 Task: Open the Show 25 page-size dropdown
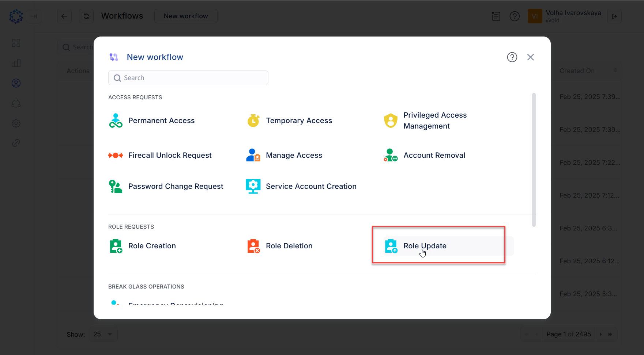[103, 334]
